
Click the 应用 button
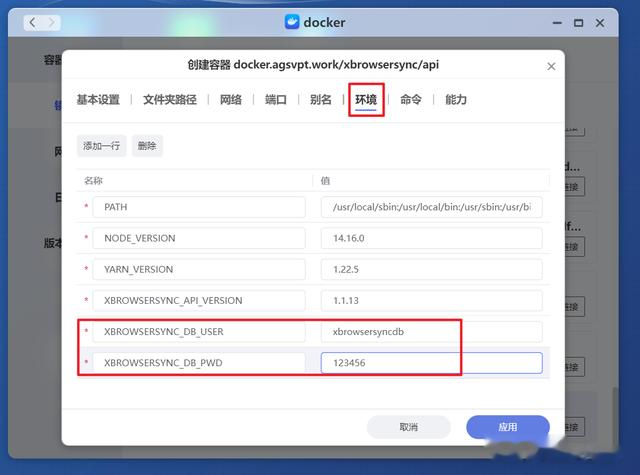click(508, 427)
